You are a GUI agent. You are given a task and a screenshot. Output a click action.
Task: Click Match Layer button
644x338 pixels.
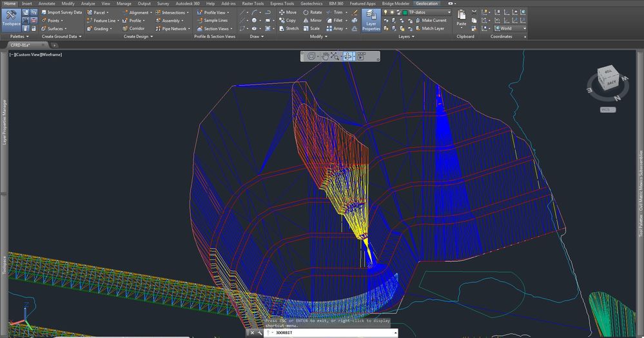(x=429, y=28)
